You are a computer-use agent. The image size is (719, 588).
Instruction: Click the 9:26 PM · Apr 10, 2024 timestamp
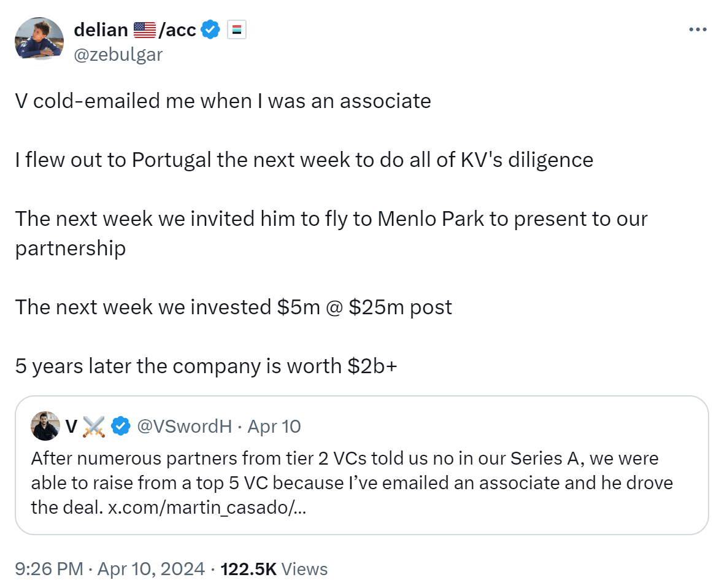[x=110, y=569]
